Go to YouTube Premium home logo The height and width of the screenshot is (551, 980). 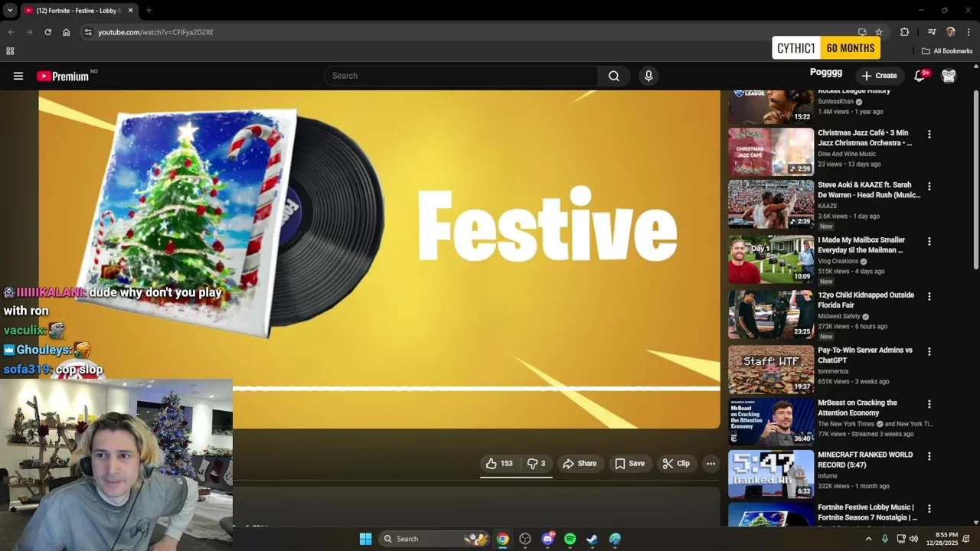[63, 76]
